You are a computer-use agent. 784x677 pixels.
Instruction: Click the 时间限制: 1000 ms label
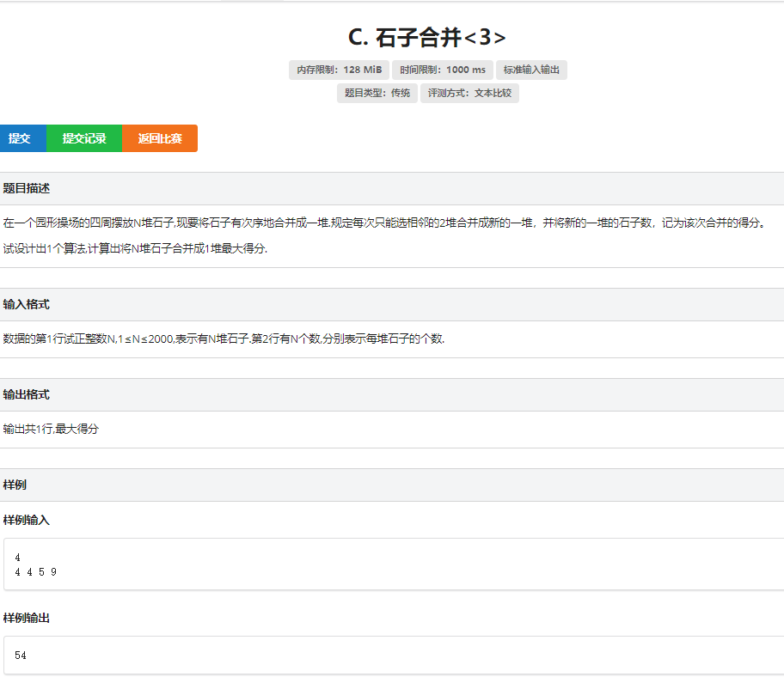tap(443, 70)
